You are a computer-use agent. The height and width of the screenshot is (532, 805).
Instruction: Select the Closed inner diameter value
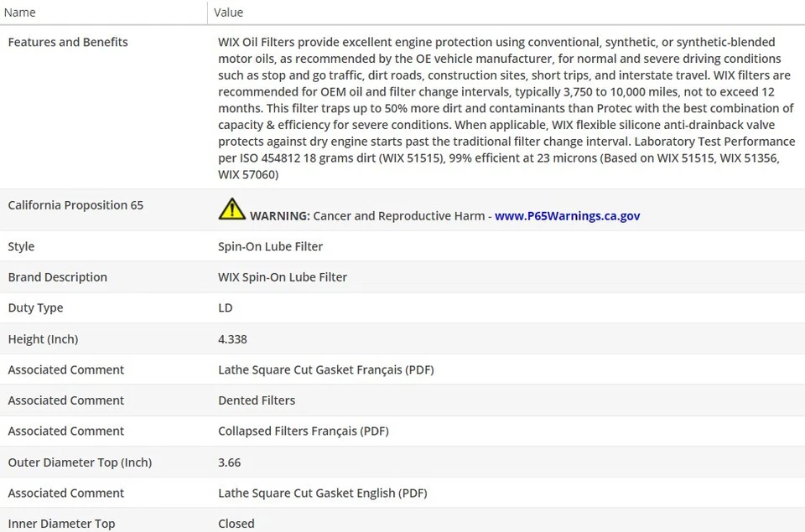point(236,524)
